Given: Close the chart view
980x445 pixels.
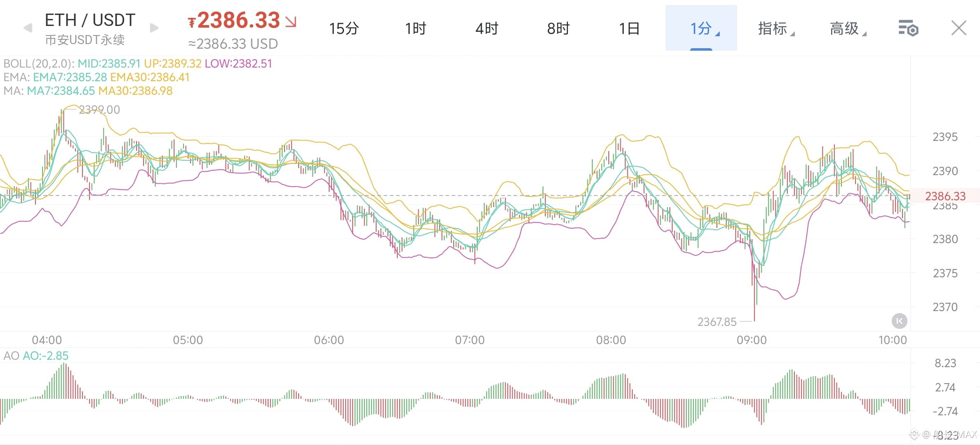Looking at the screenshot, I should tap(959, 28).
